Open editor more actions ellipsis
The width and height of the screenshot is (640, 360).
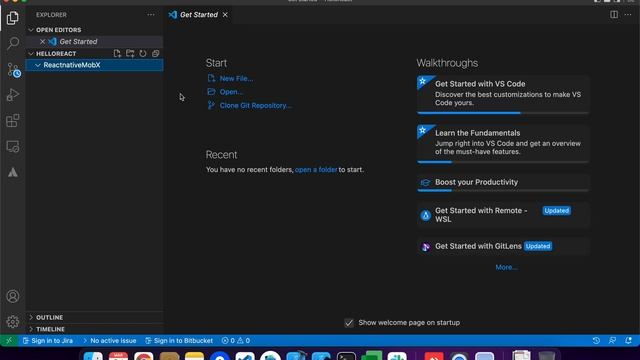tap(628, 15)
